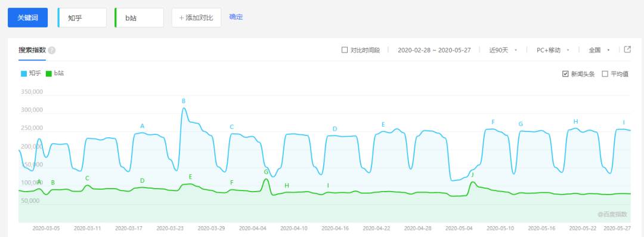Click blue news marker B at the peak
Viewport: 644px width, 237px height.
184,101
